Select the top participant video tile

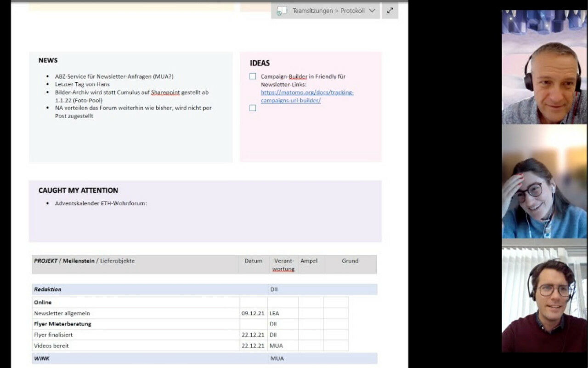pos(544,67)
